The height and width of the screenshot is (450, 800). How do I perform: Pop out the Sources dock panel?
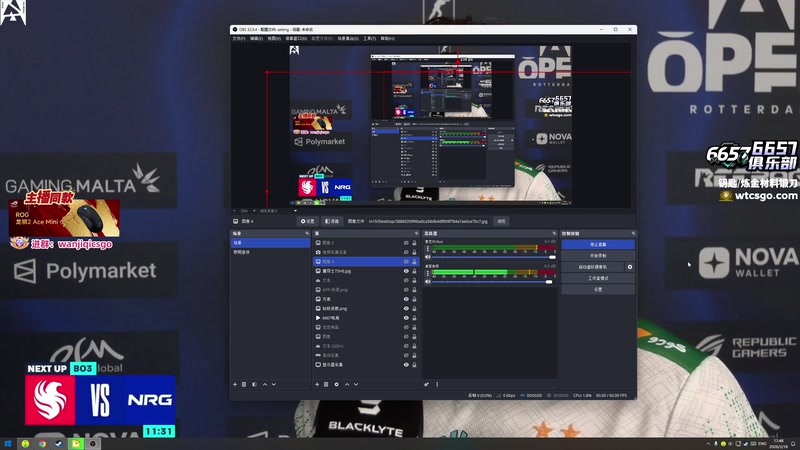pyautogui.click(x=417, y=233)
